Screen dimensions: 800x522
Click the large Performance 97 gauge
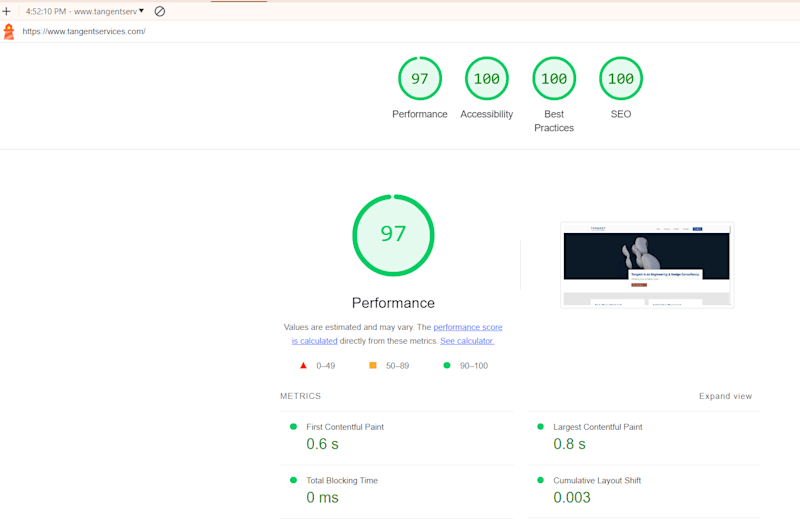pyautogui.click(x=393, y=235)
